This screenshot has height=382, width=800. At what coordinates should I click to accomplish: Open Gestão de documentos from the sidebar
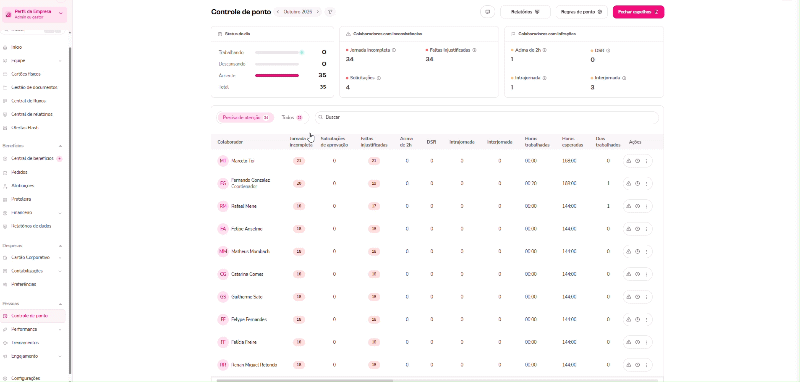point(34,87)
